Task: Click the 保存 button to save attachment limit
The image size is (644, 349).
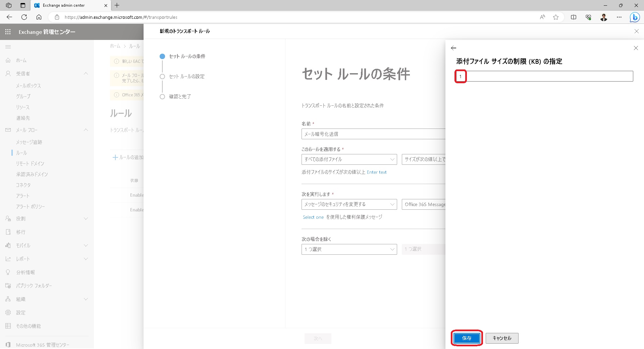Action: [x=467, y=338]
